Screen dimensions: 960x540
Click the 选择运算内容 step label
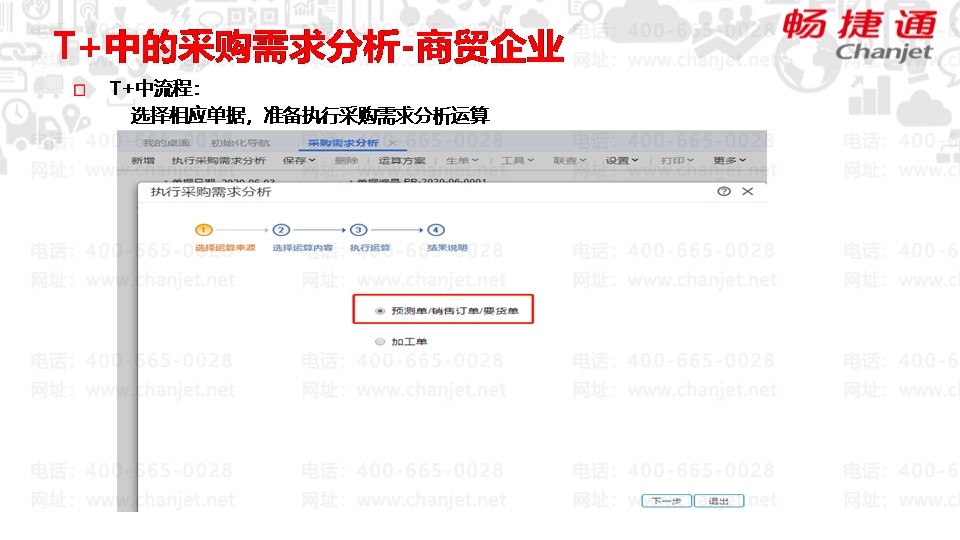tap(302, 248)
